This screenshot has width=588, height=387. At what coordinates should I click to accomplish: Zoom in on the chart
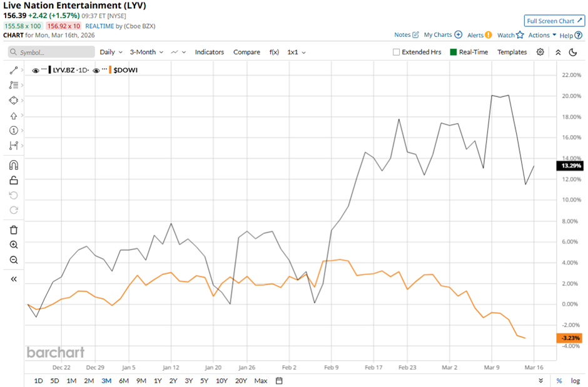click(x=14, y=244)
